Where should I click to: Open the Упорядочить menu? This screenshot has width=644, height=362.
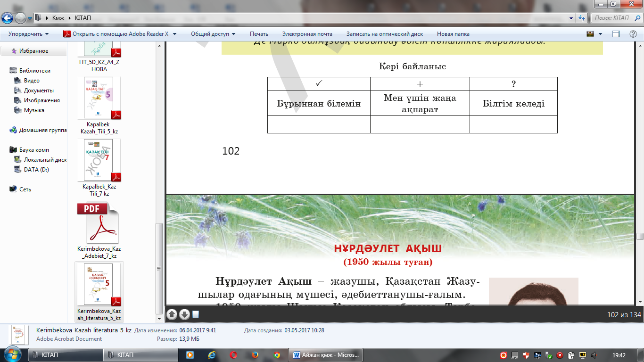28,34
